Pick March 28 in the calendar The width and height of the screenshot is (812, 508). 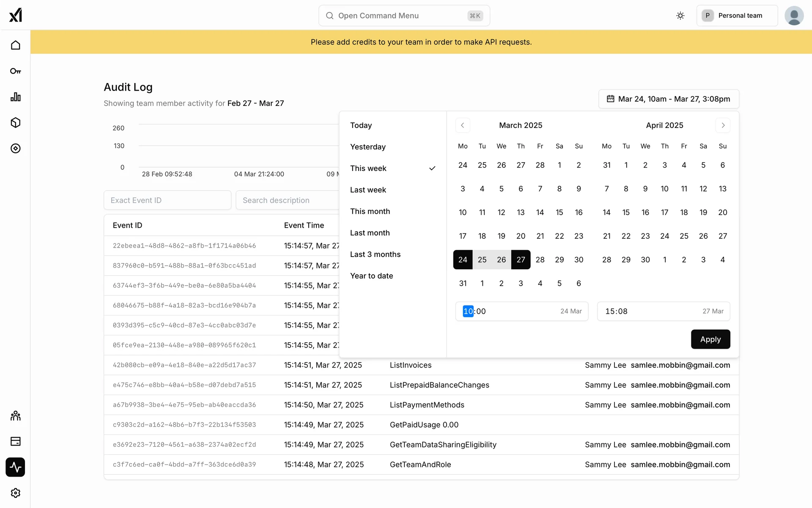[x=540, y=260]
